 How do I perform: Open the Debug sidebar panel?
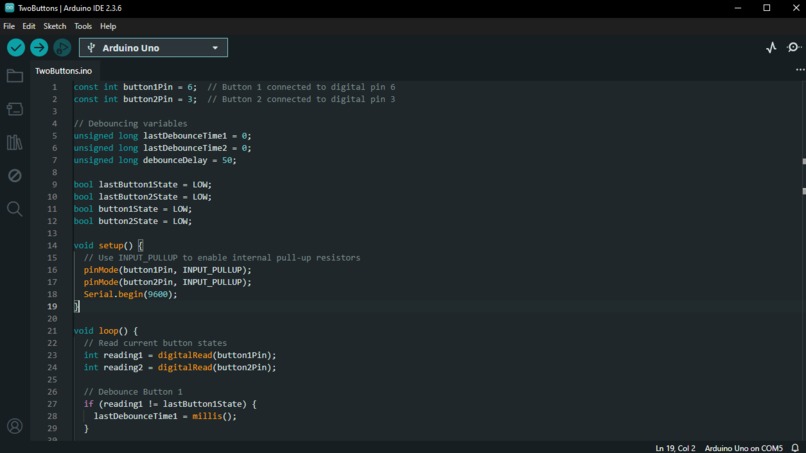[14, 175]
